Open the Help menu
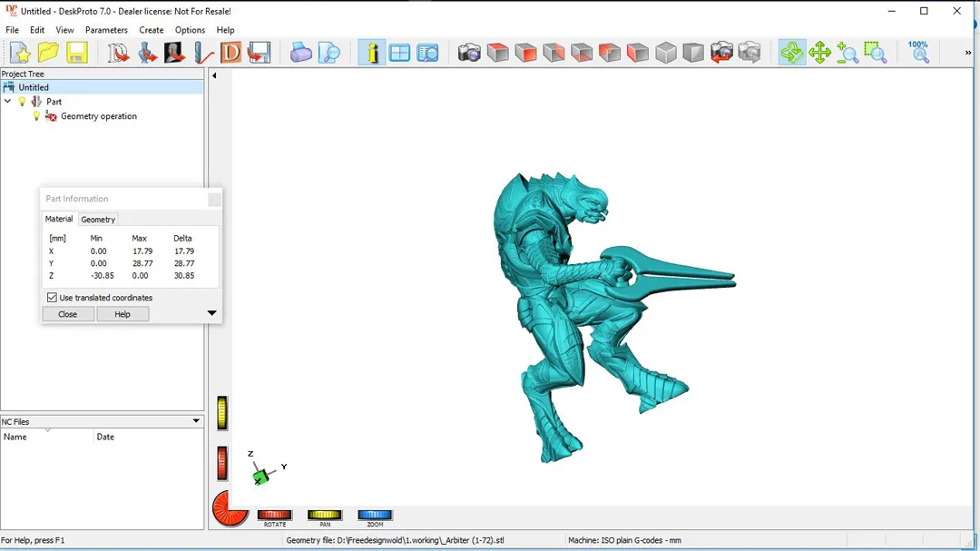Image resolution: width=980 pixels, height=551 pixels. [225, 30]
